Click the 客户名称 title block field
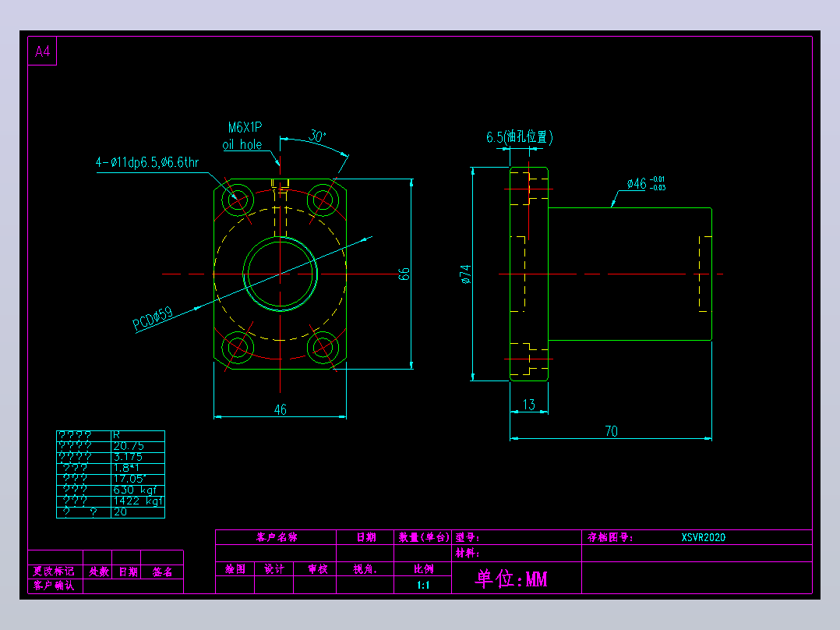The height and width of the screenshot is (630, 840). (277, 537)
